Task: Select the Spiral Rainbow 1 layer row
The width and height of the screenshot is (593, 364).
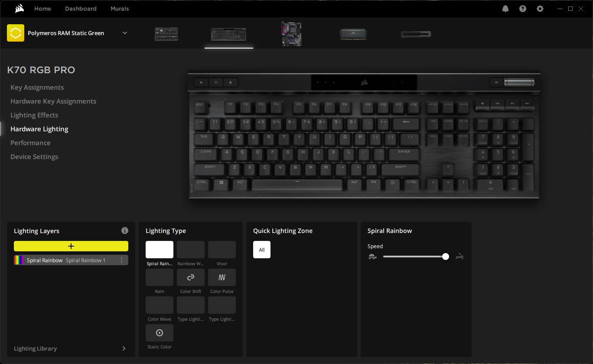Action: [71, 260]
